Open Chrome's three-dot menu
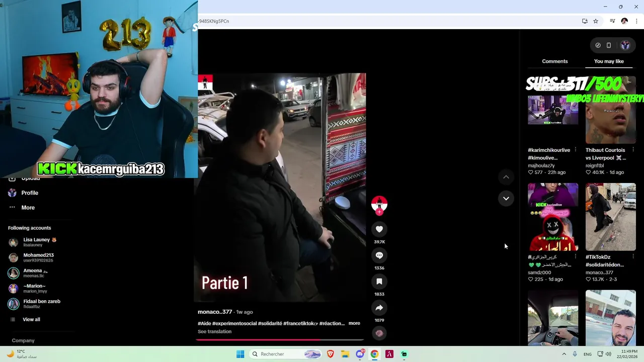 click(636, 21)
